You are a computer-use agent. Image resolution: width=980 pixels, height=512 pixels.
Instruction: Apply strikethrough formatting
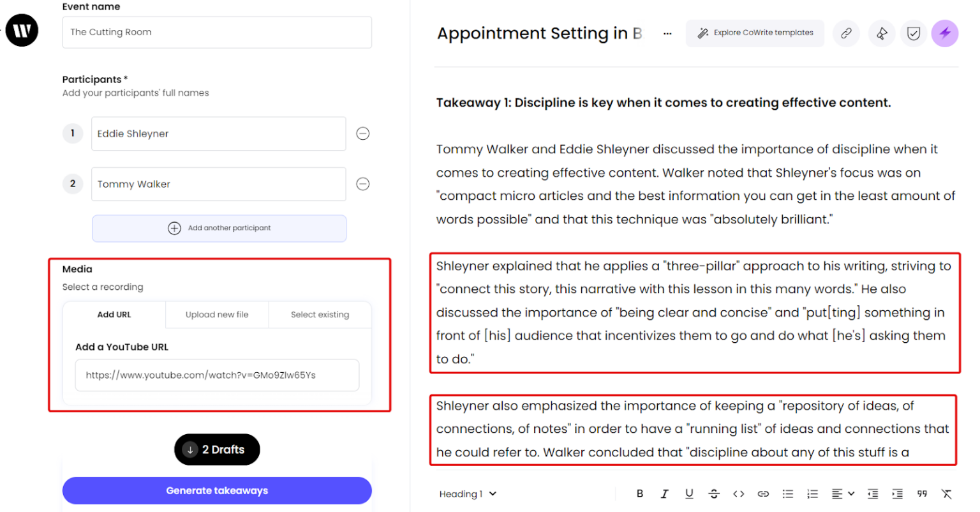[x=714, y=493]
